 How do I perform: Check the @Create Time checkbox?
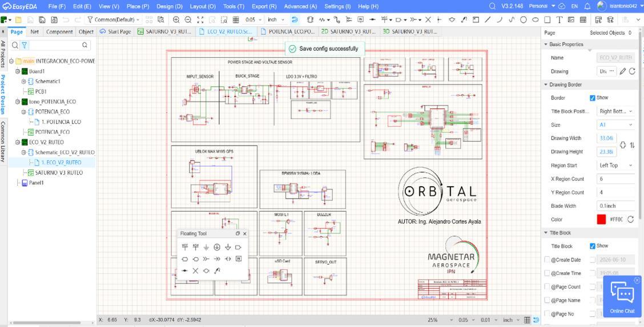(547, 273)
